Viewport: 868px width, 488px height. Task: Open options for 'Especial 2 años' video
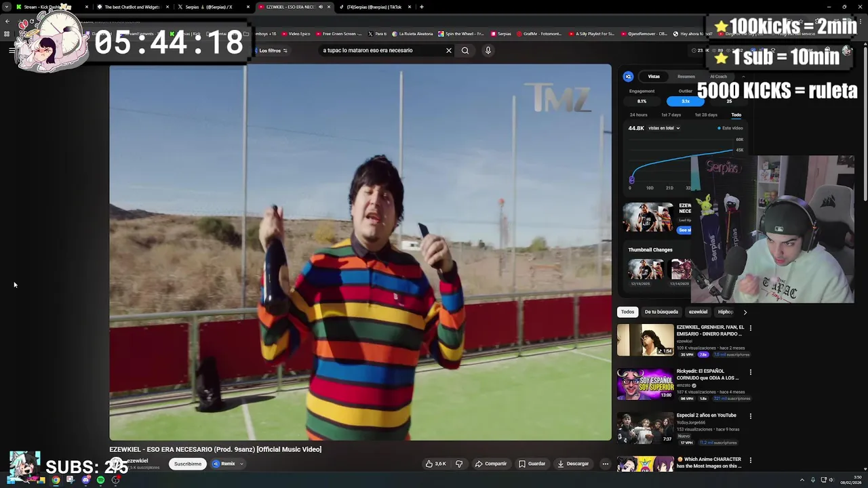750,416
